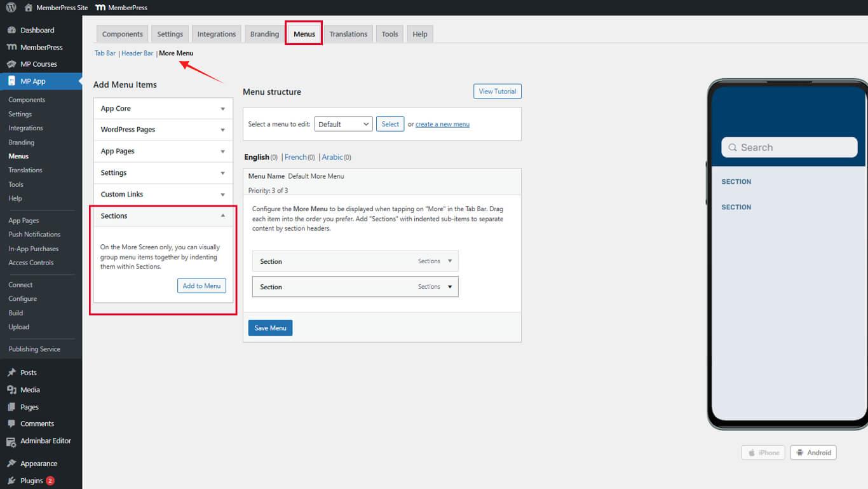Viewport: 868px width, 489px height.
Task: Open the Media library icon
Action: point(11,390)
